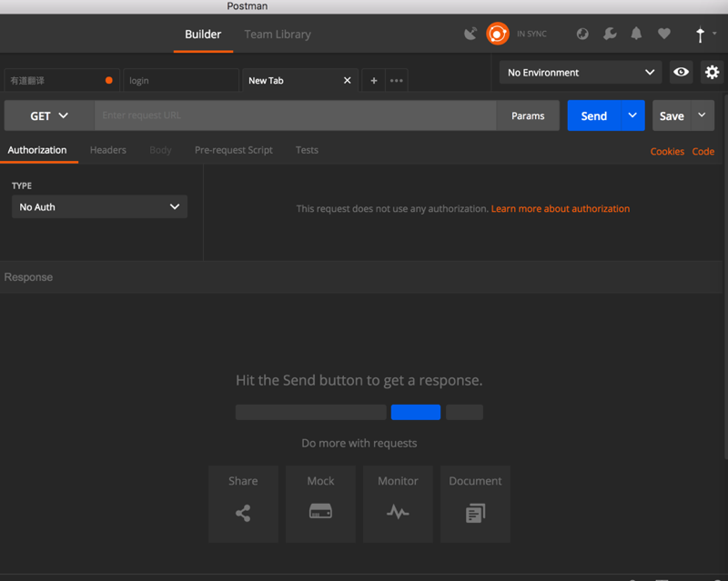Open the No Auth type dropdown

point(99,206)
